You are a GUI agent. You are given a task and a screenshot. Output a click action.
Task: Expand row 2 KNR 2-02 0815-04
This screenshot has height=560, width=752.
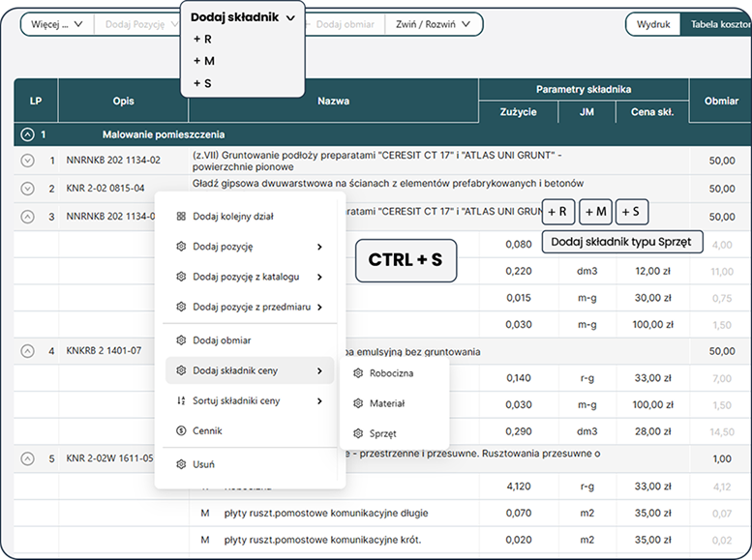pos(27,189)
